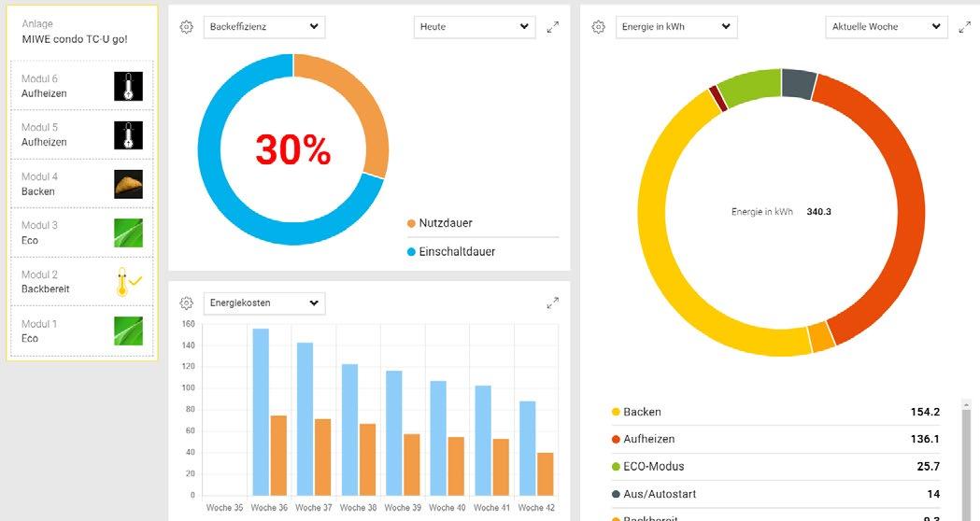Expand the Energie in kWh panel fullscreen
Screen dimensions: 980x521
pyautogui.click(x=964, y=27)
